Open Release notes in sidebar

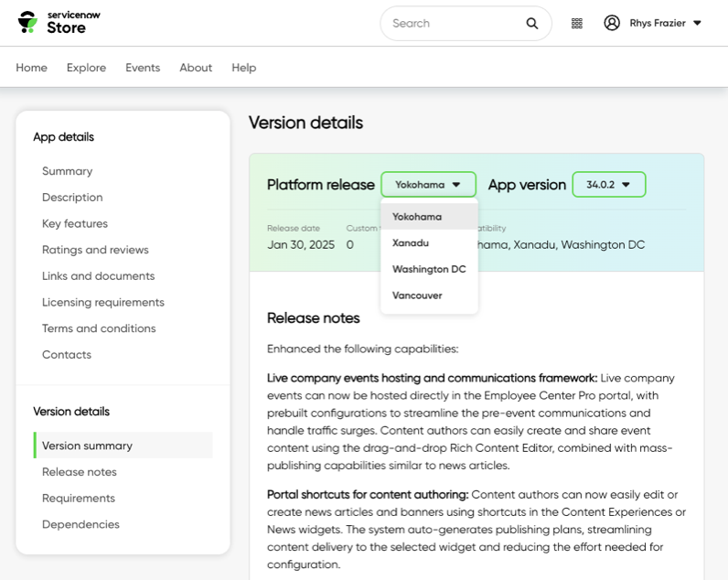[80, 472]
